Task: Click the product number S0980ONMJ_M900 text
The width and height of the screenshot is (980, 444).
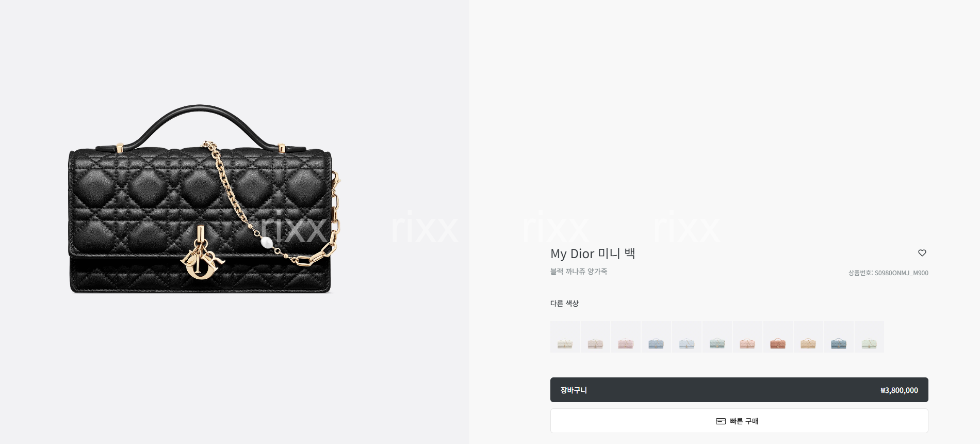Action: [888, 273]
